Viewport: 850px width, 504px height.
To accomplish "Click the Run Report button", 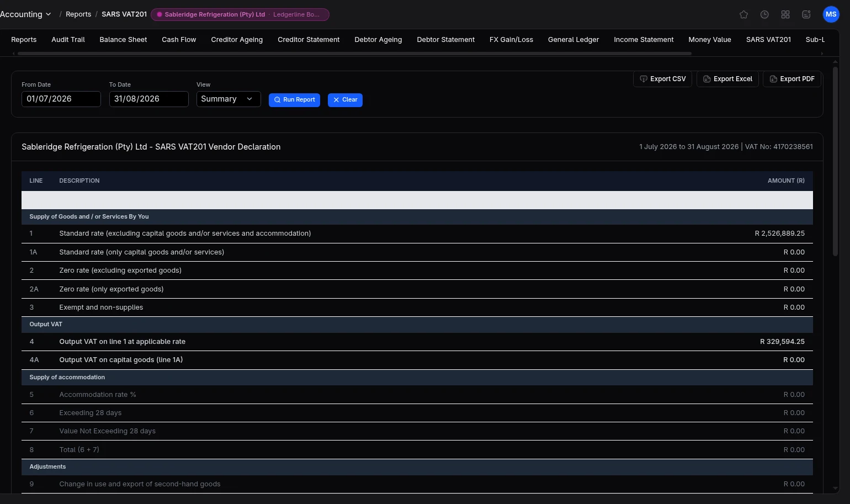I will pyautogui.click(x=294, y=100).
